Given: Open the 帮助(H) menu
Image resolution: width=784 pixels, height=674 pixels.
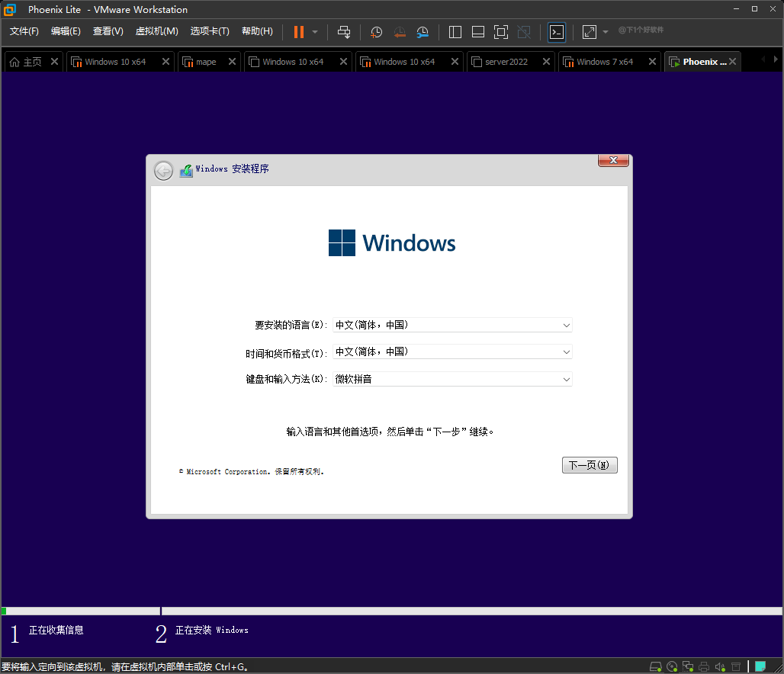Looking at the screenshot, I should pyautogui.click(x=257, y=31).
